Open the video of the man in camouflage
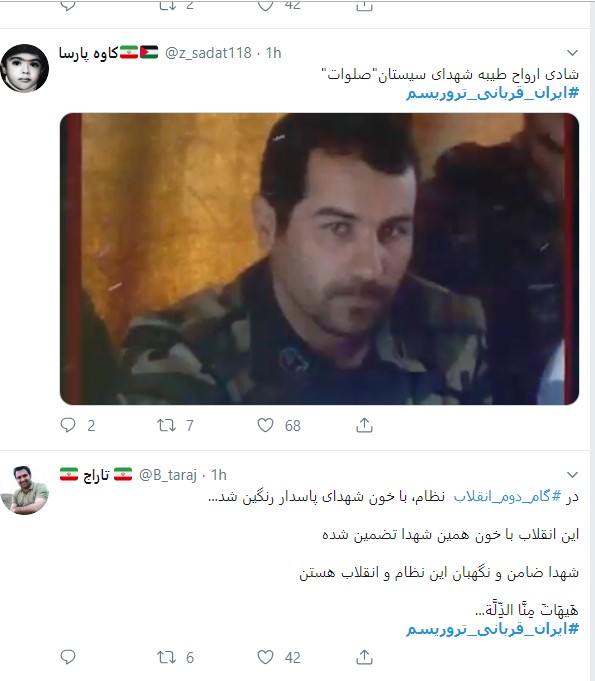595x681 pixels. click(319, 259)
